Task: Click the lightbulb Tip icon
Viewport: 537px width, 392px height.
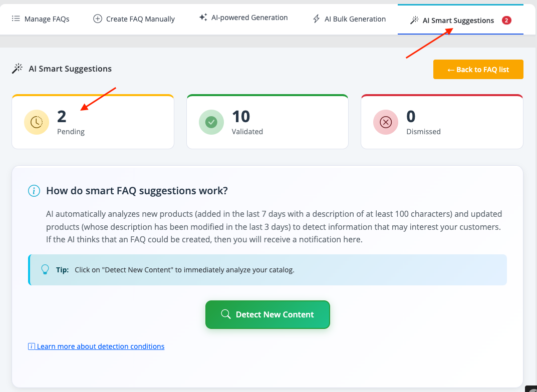Action: click(x=45, y=270)
